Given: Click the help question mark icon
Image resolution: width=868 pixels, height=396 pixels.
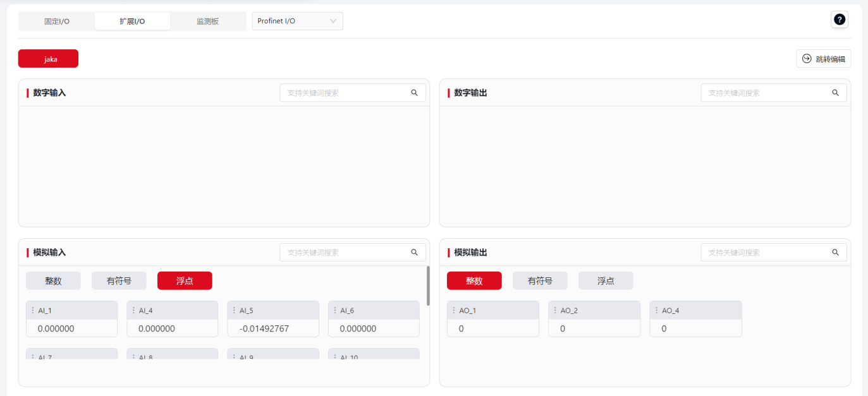Looking at the screenshot, I should pyautogui.click(x=839, y=20).
